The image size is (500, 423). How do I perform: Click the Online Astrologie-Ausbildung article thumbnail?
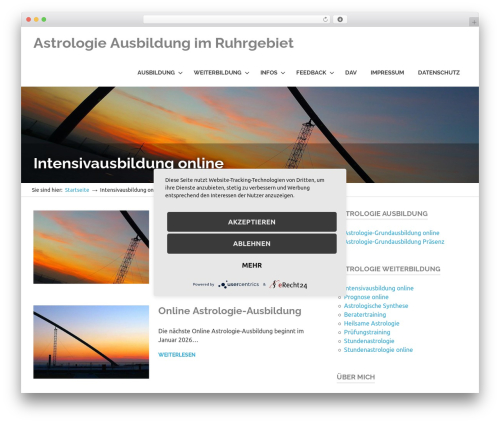tap(91, 342)
